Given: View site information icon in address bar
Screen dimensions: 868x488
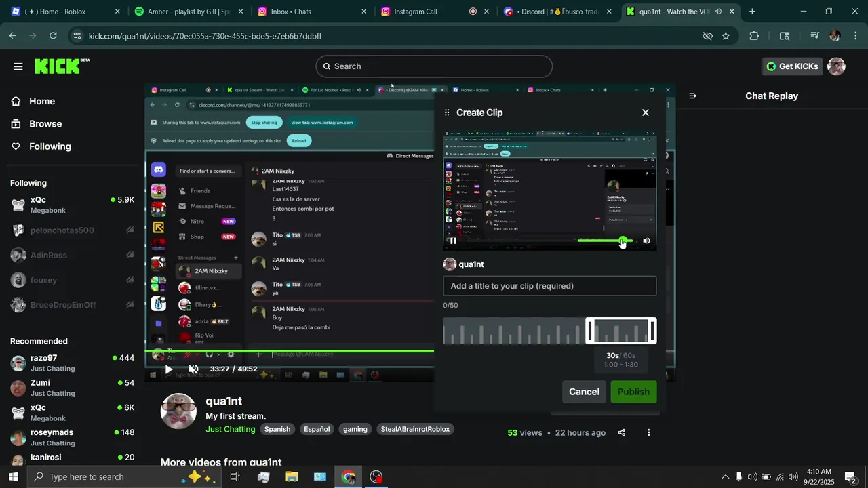Looking at the screenshot, I should tap(77, 36).
